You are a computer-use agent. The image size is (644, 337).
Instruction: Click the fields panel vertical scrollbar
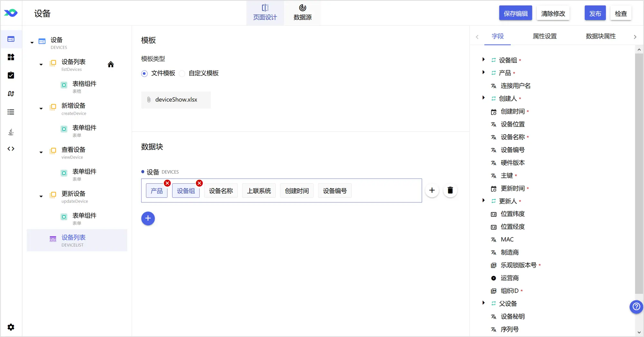point(639,174)
